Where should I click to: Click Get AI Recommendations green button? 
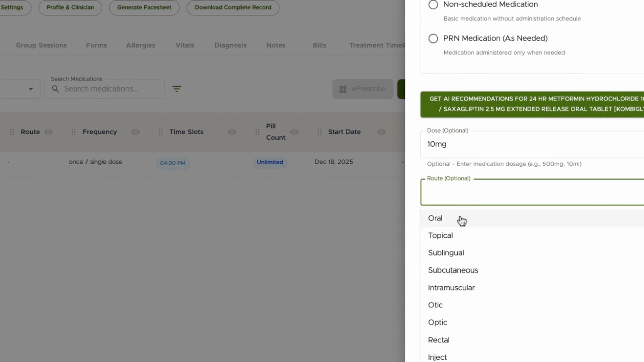(x=532, y=104)
